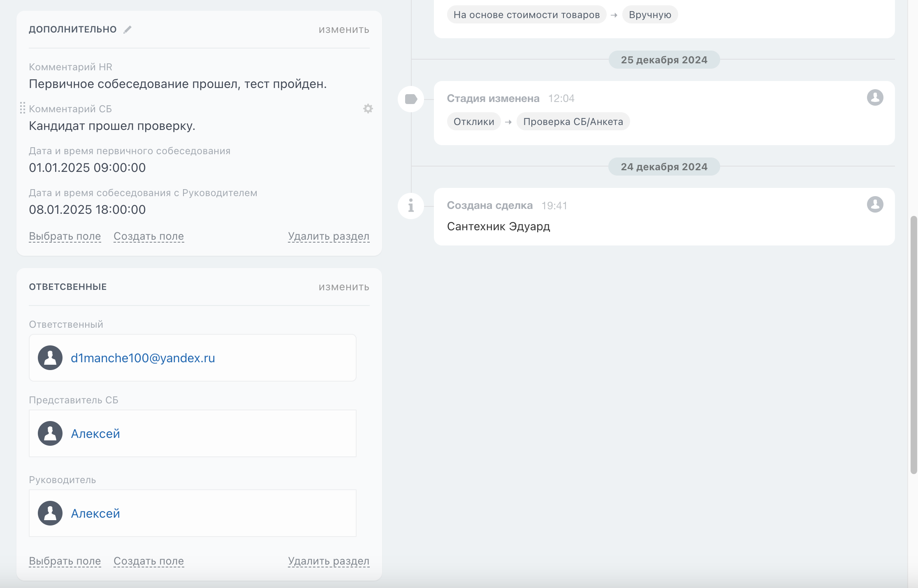Open Алексей link under Руководитель
Viewport: 918px width, 588px height.
point(95,514)
